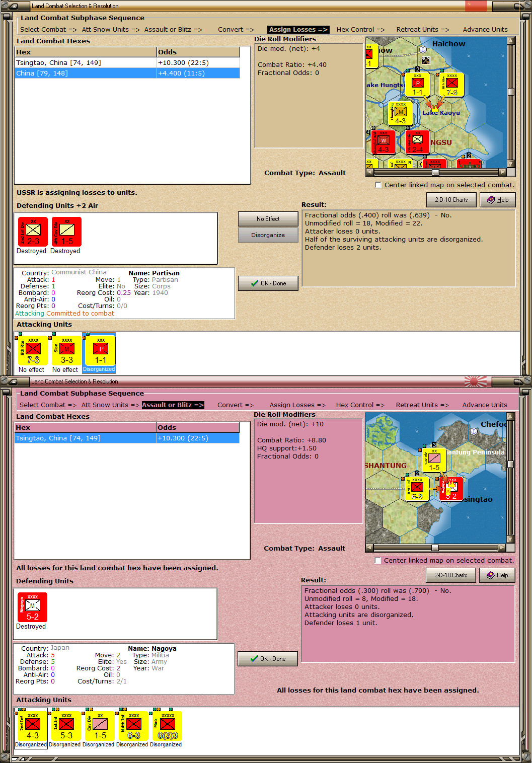Click OK - Done in upper window
Screen dimensions: 532x763
[268, 283]
